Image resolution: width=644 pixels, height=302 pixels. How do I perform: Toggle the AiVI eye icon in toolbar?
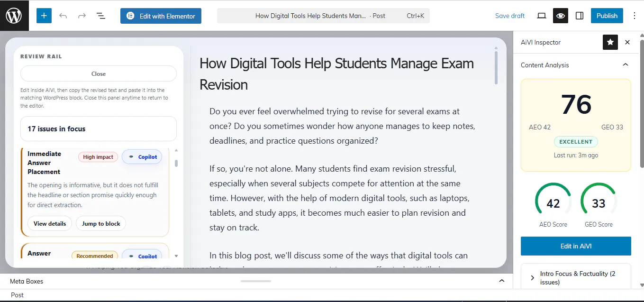point(561,16)
